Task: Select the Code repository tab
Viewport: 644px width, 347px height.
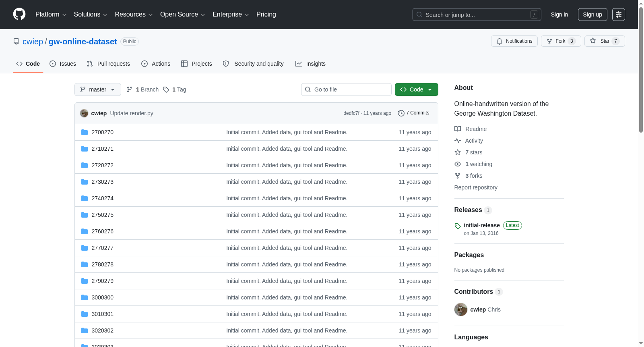Action: pyautogui.click(x=28, y=64)
